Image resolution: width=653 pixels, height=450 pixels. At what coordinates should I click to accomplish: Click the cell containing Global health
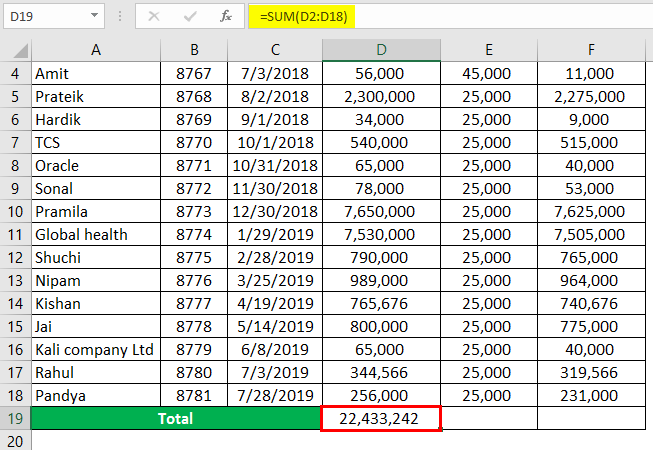point(96,234)
